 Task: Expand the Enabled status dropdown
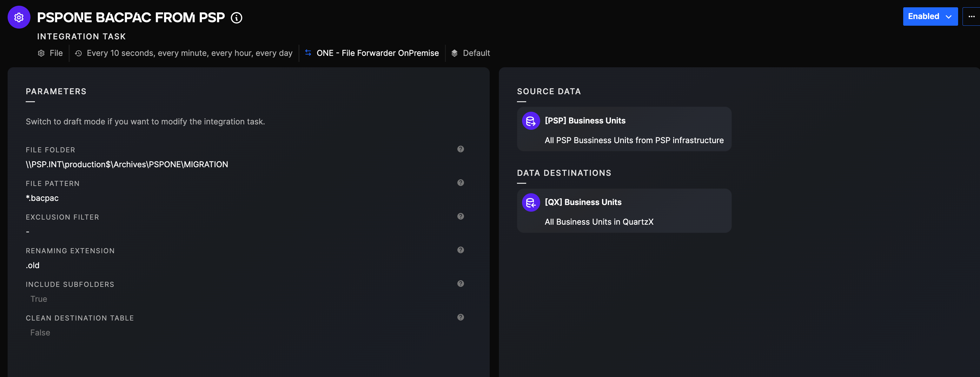(930, 17)
